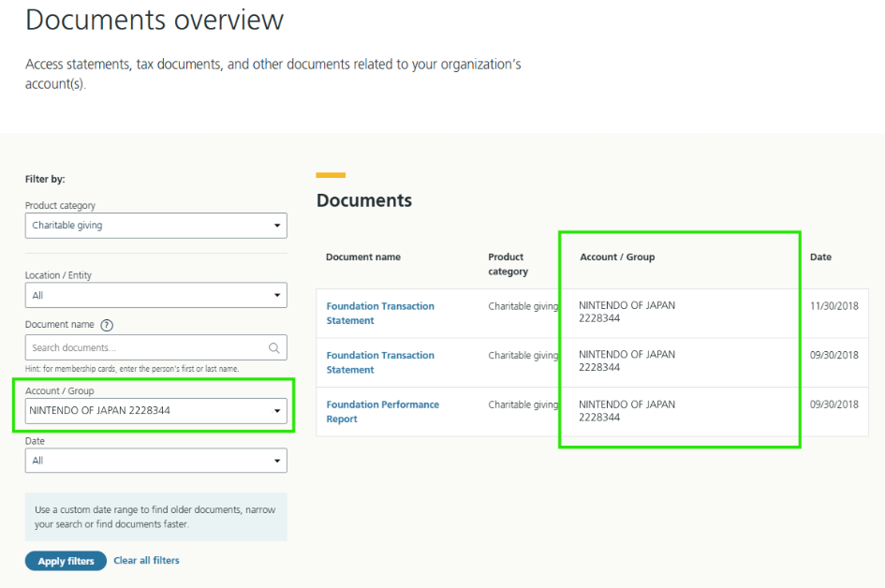Click the Search documents input field
The image size is (885, 588).
point(155,347)
